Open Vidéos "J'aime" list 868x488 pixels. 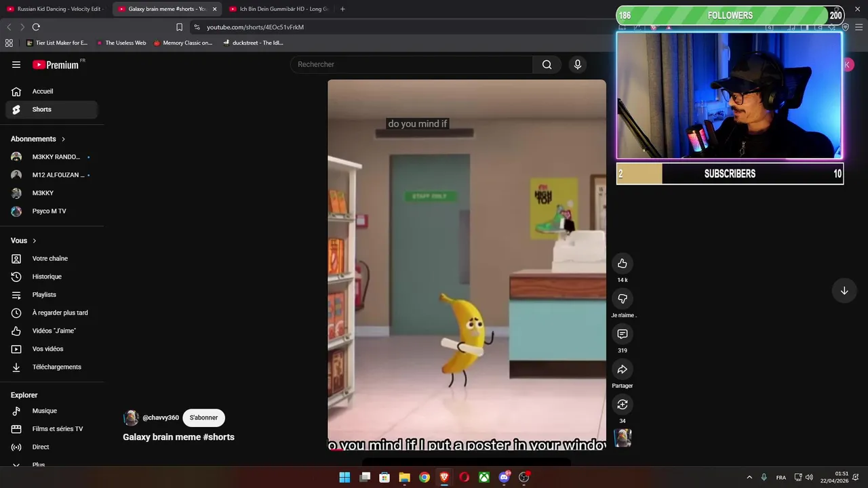52,331
